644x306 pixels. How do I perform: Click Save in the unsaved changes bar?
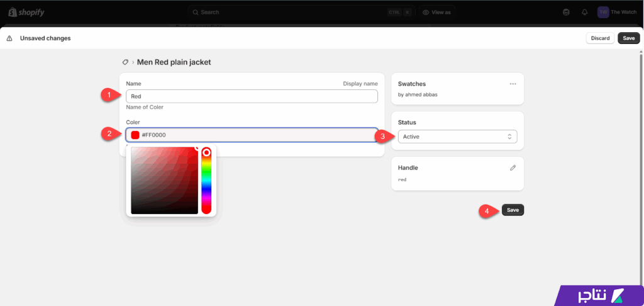pos(628,38)
